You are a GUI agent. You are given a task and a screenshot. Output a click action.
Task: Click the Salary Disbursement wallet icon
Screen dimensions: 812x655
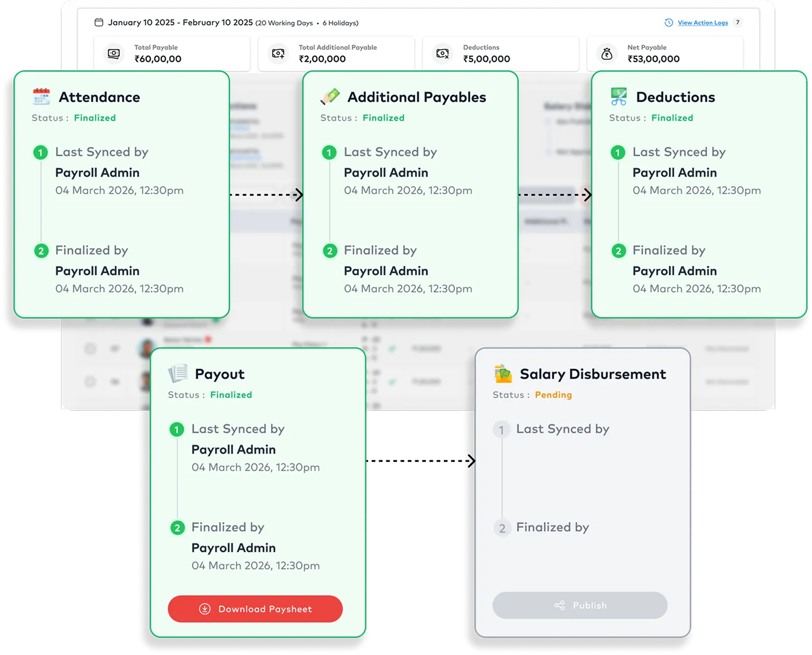coord(503,374)
